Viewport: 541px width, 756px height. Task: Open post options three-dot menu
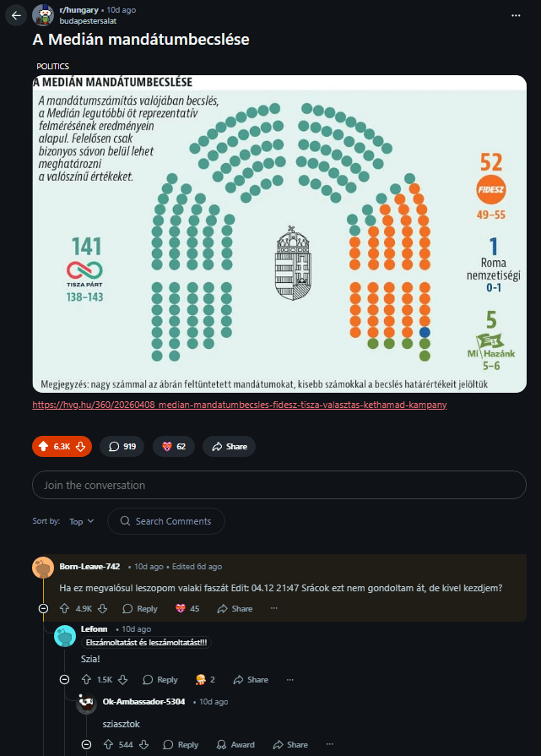pos(516,15)
